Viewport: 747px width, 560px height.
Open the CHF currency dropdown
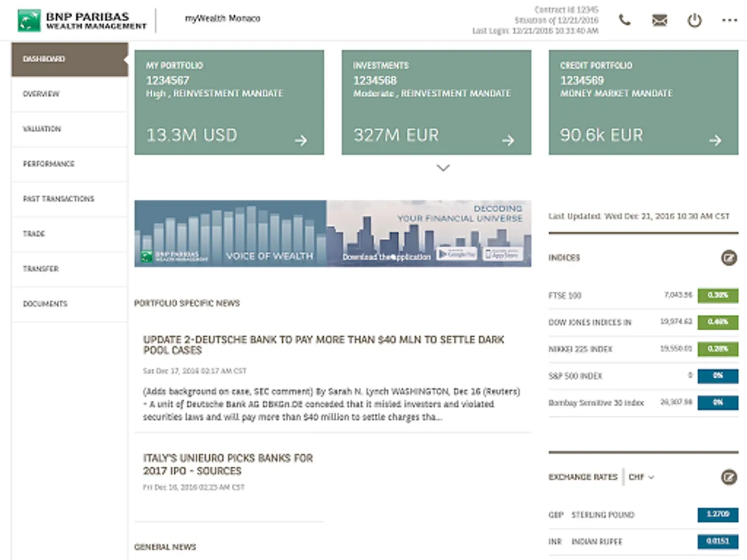(x=641, y=477)
